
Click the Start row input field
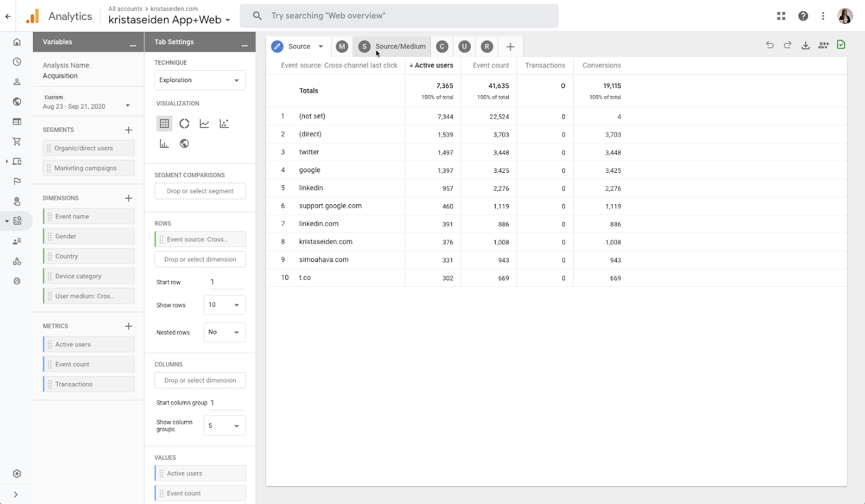click(x=227, y=282)
